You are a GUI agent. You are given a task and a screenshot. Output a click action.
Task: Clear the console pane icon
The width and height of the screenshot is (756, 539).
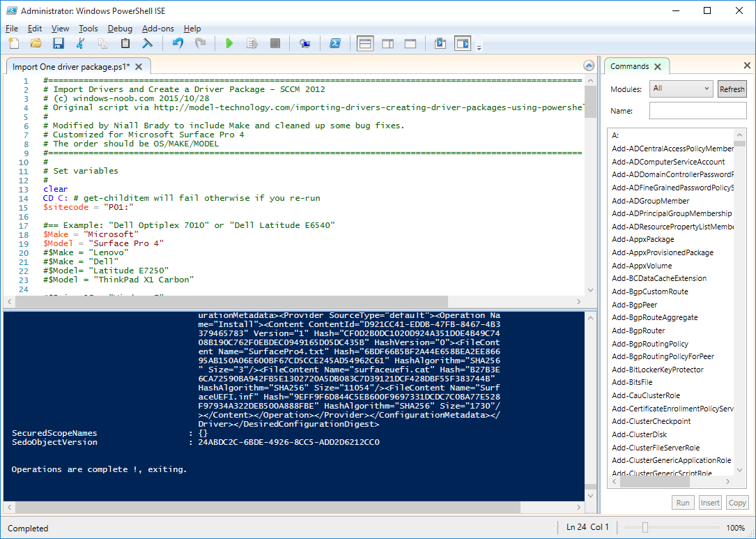(148, 43)
